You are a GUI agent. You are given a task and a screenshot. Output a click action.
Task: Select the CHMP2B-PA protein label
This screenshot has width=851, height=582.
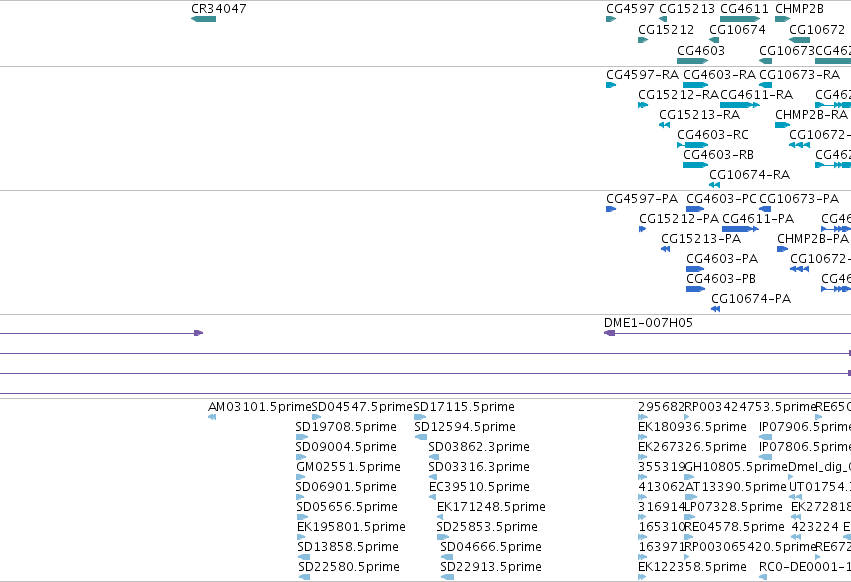click(x=813, y=239)
